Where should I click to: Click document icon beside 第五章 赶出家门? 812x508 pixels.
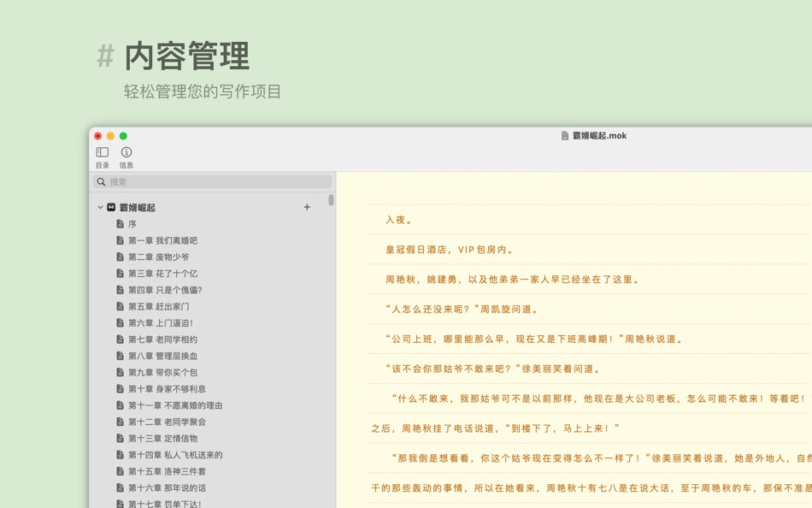[x=121, y=306]
